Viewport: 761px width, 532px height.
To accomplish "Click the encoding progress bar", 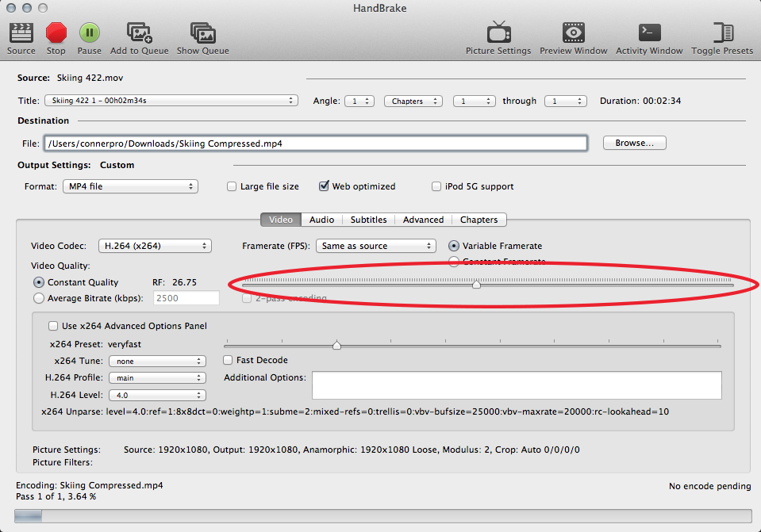I will pyautogui.click(x=383, y=516).
